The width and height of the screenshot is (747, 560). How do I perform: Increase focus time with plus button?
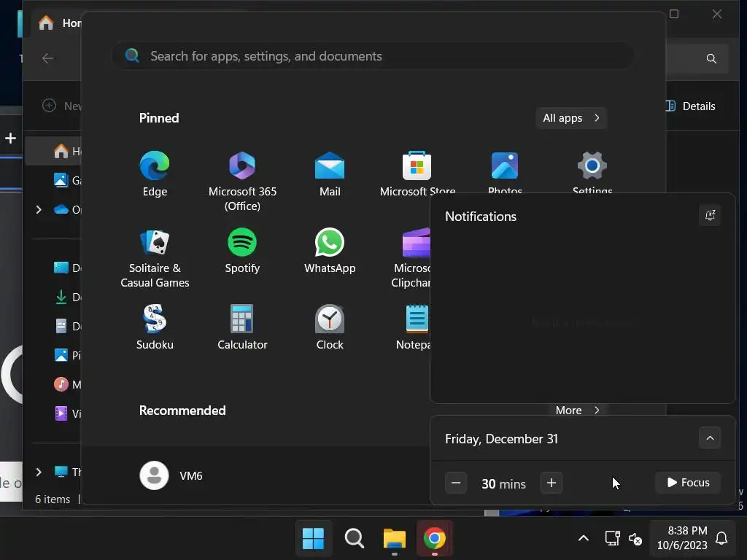pyautogui.click(x=551, y=483)
